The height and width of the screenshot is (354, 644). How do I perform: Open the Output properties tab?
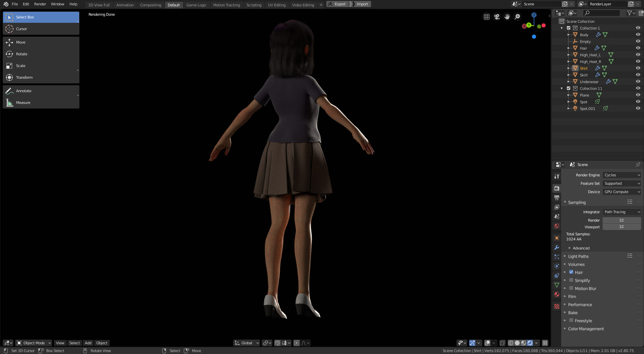tap(557, 198)
